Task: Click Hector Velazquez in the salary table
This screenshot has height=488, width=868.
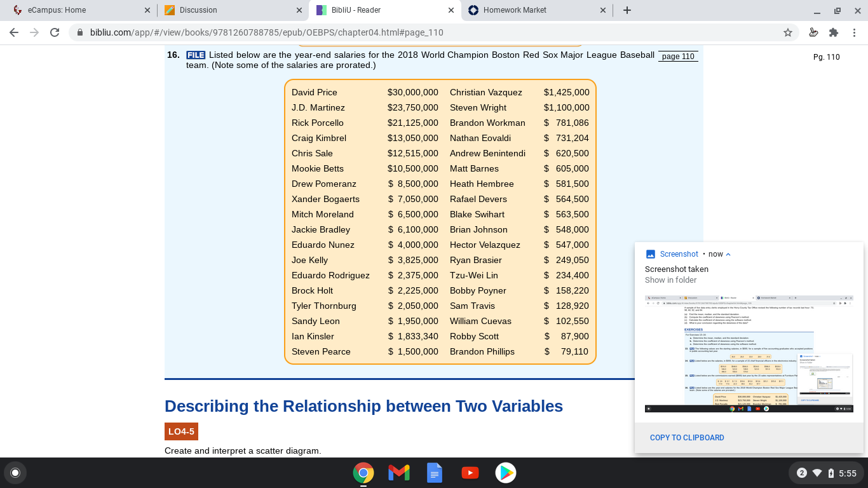Action: click(x=485, y=245)
